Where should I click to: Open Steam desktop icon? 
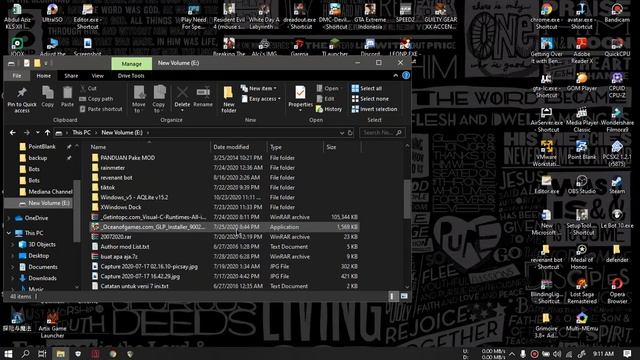(617, 184)
